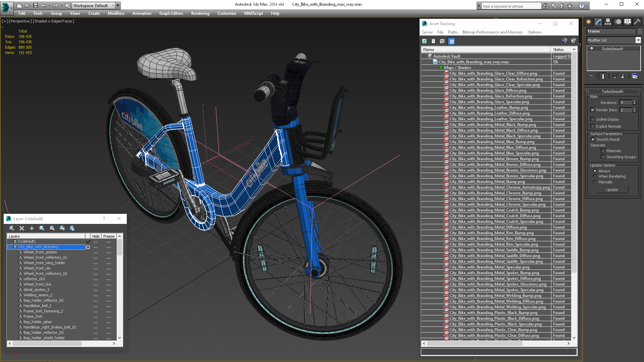The image size is (644, 362).
Task: Click Highlight Selected Objects' Layers icon
Action: [x=52, y=228]
